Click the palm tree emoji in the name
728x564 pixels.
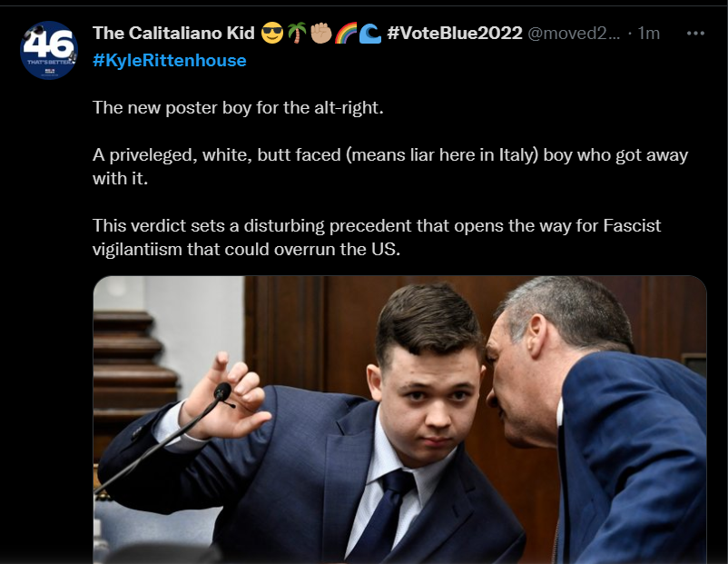(297, 34)
